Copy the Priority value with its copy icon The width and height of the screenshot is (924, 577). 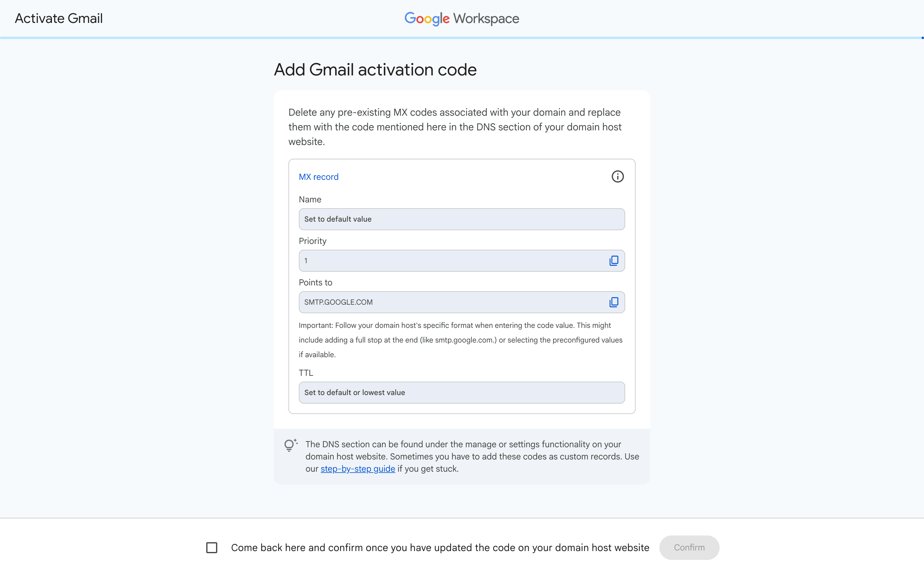click(614, 261)
